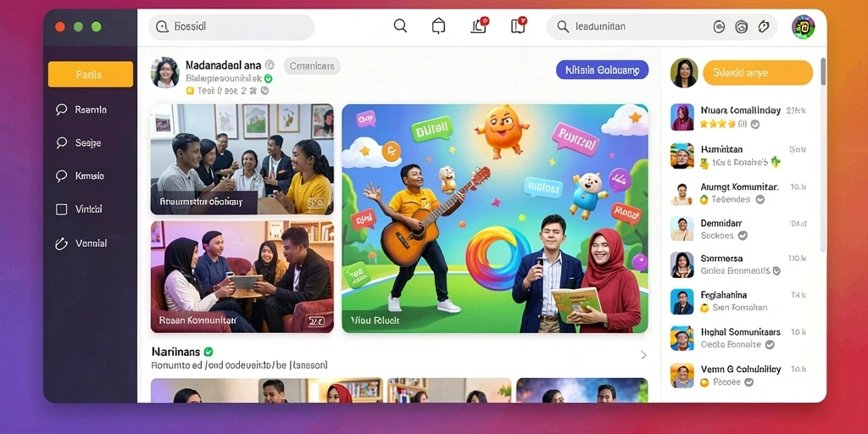
Task: Click the 'Hamintan' avatar in the list
Action: (x=682, y=156)
